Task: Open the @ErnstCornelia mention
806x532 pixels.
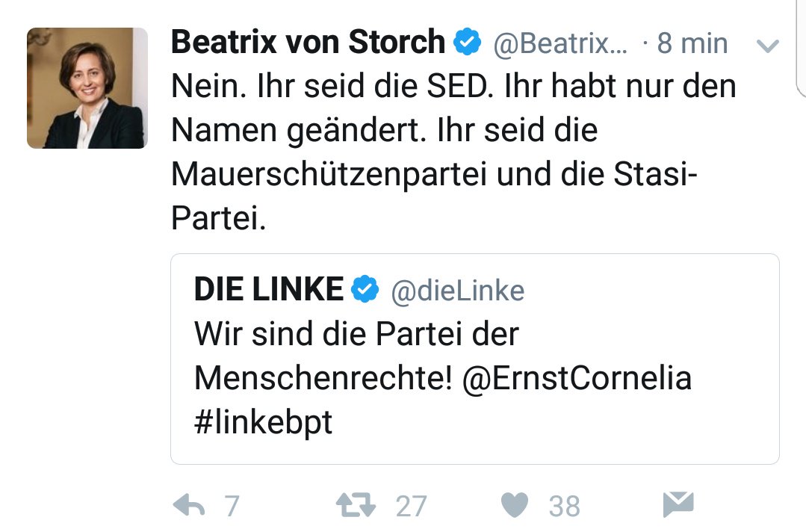Action: click(x=577, y=379)
